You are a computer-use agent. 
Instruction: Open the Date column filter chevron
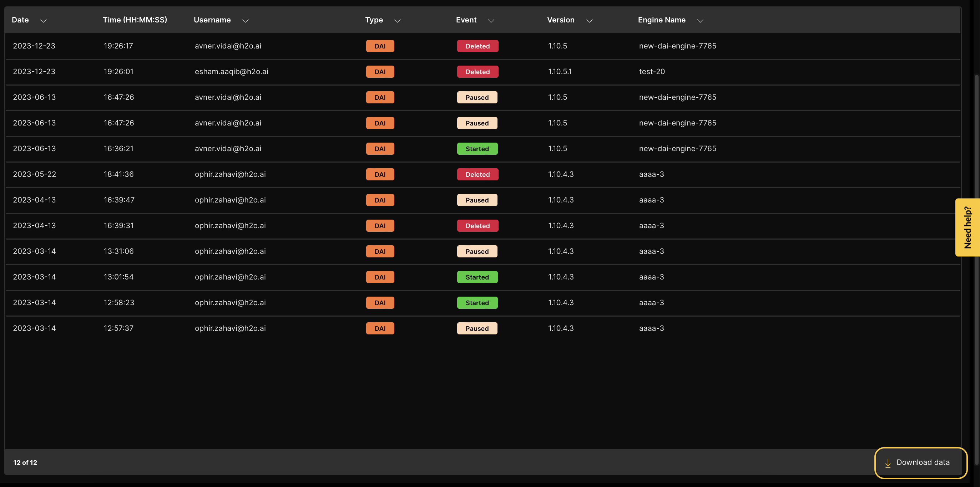pos(44,21)
